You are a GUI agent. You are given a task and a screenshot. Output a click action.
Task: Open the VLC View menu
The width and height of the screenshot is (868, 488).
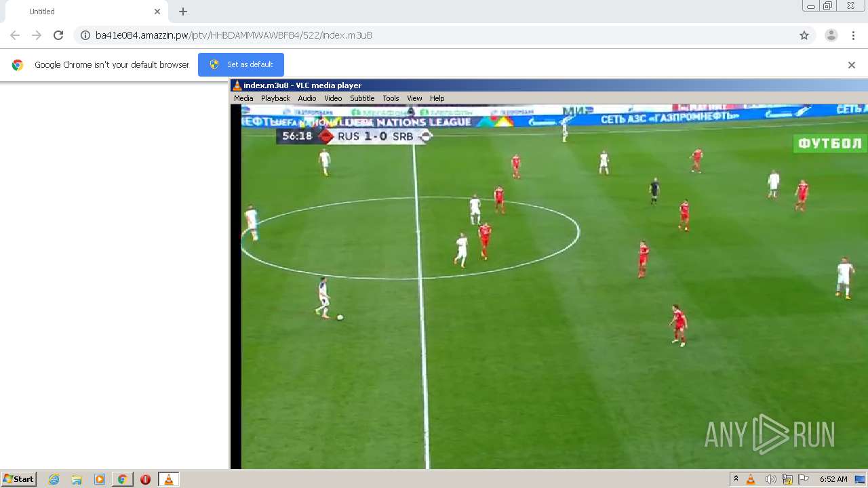tap(414, 98)
